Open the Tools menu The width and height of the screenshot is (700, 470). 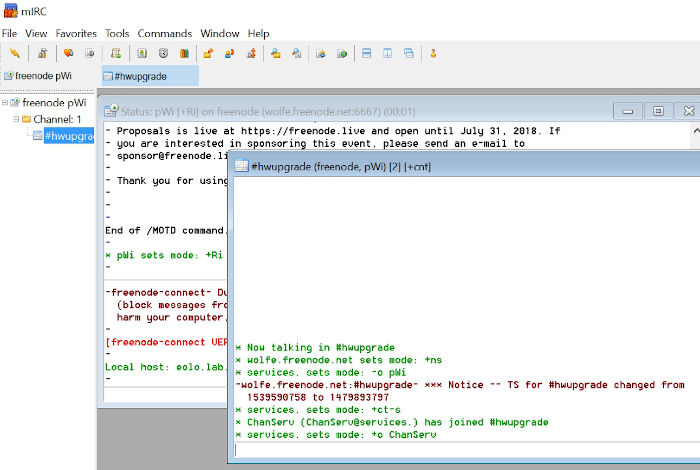coord(117,33)
